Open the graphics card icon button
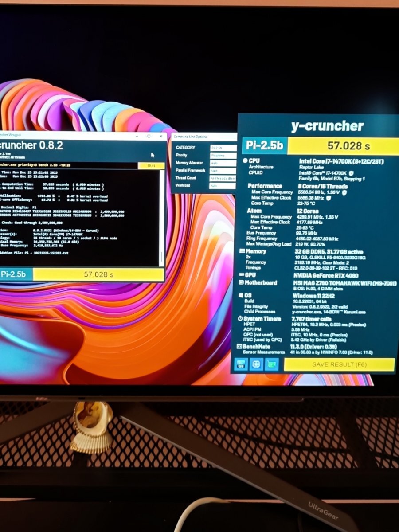The width and height of the screenshot is (399, 532). [272, 364]
